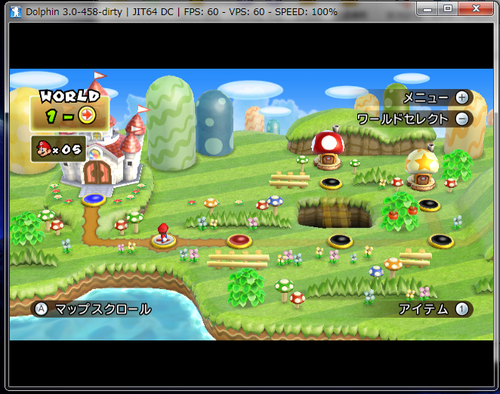Close the Dolphin window
Image resolution: width=500 pixels, height=394 pixels.
pos(476,9)
